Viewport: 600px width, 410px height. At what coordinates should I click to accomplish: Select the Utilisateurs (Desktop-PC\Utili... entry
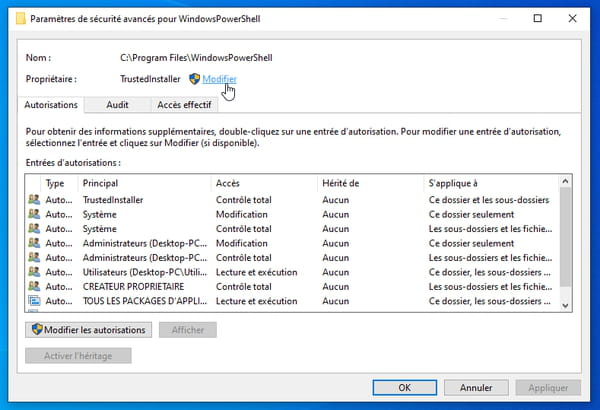coord(292,272)
